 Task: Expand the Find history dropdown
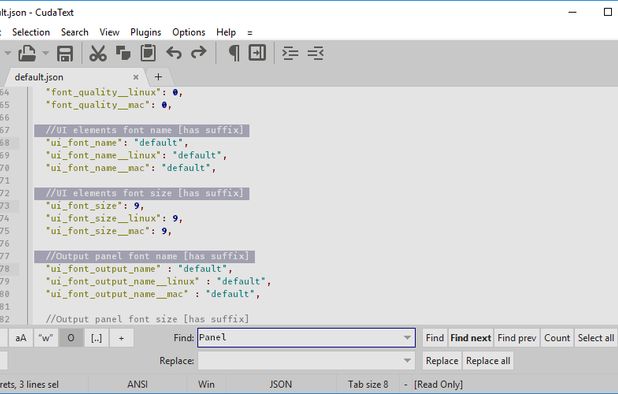(407, 338)
